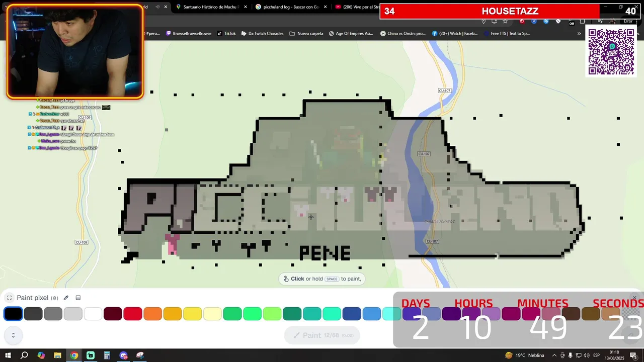Open the Calculator app in the taskbar

tap(107, 355)
